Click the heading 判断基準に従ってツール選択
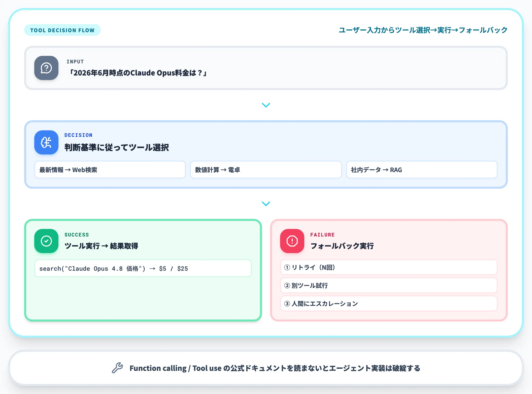 pos(117,147)
